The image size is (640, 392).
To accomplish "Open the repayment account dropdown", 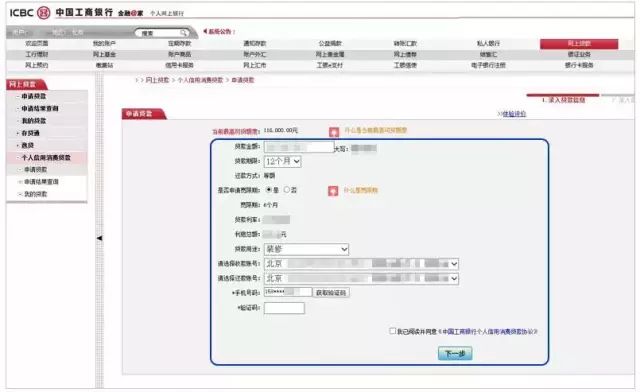I will tap(361, 278).
